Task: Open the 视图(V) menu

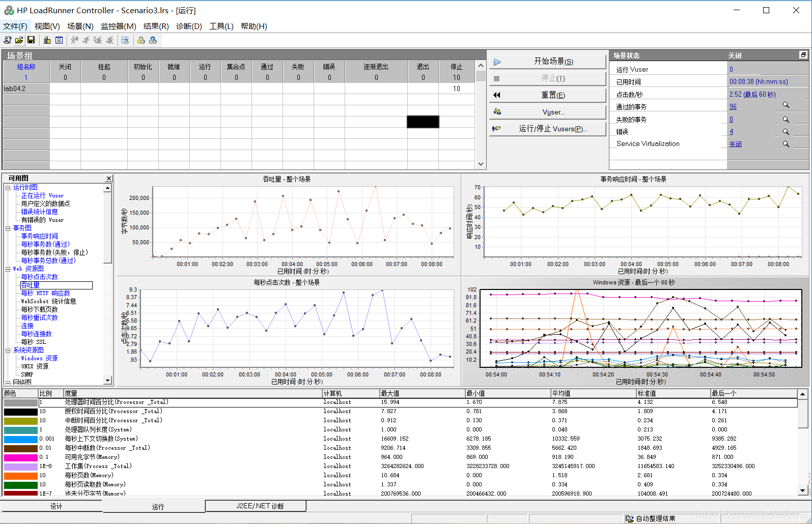Action: pos(47,26)
